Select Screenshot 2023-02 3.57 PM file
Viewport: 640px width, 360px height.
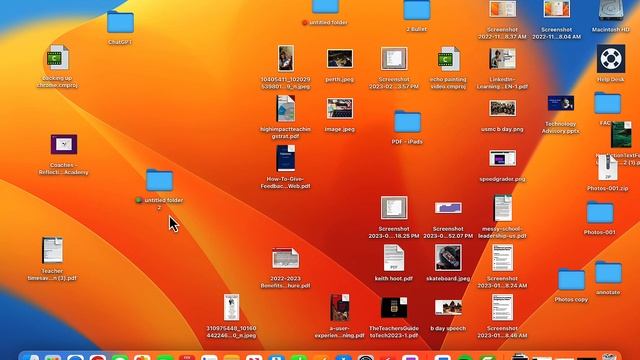coord(394,59)
